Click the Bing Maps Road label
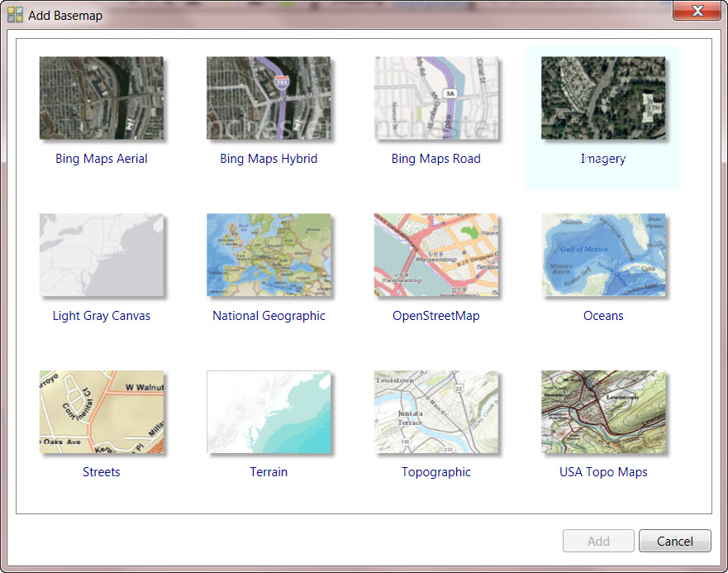728x573 pixels. tap(436, 159)
